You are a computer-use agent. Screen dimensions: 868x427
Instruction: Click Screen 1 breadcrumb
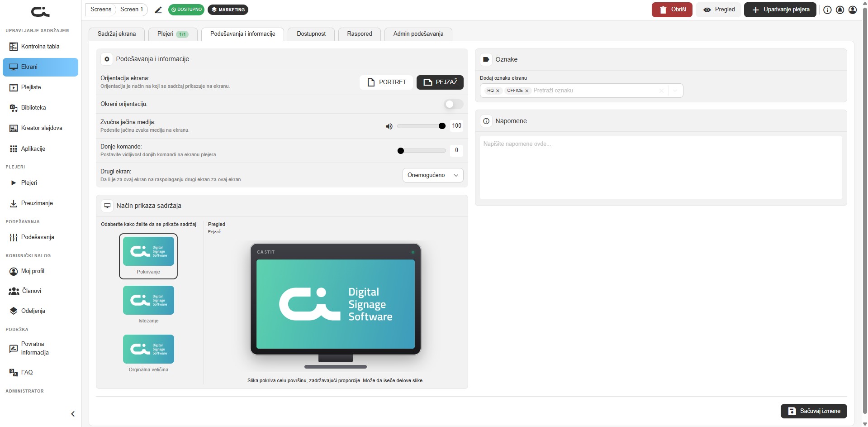[132, 10]
